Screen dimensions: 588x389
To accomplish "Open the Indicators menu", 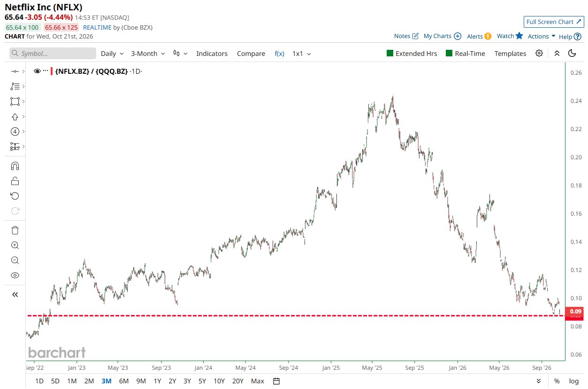I will (x=212, y=54).
